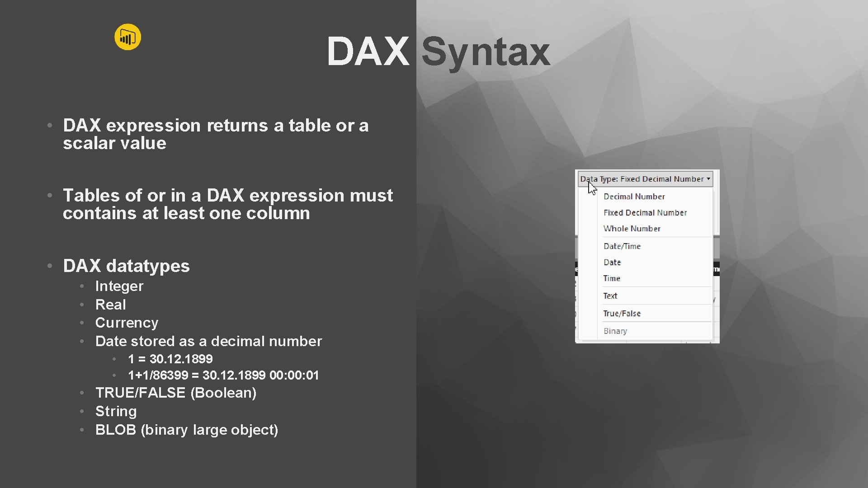Click the DAX Syntax slide title
Viewport: 868px width, 488px height.
point(438,52)
